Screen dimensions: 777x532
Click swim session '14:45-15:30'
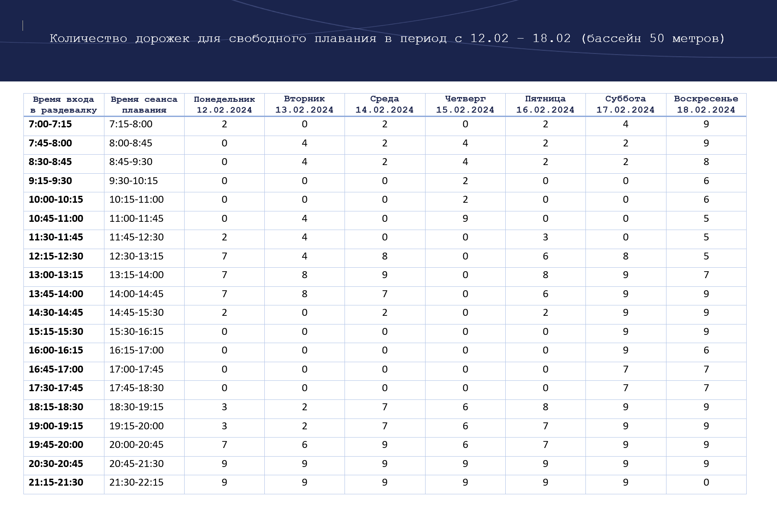(137, 313)
